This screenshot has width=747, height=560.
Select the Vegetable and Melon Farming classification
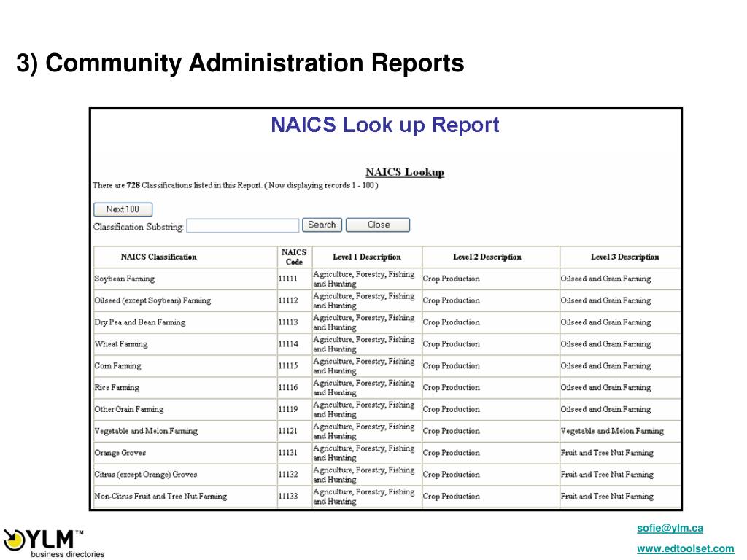146,431
